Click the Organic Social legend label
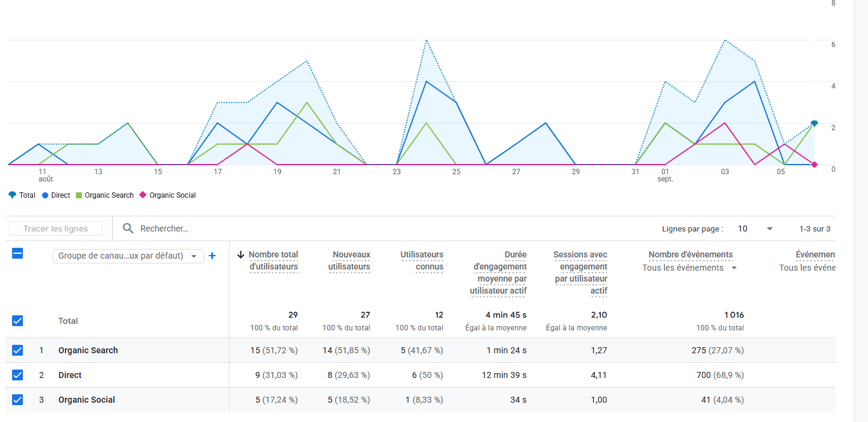The width and height of the screenshot is (868, 422). click(173, 195)
